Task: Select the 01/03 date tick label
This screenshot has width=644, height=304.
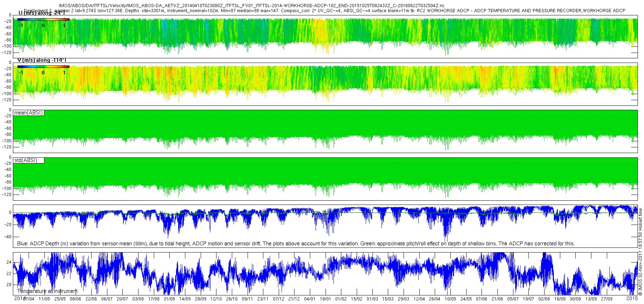Action: coord(372,299)
